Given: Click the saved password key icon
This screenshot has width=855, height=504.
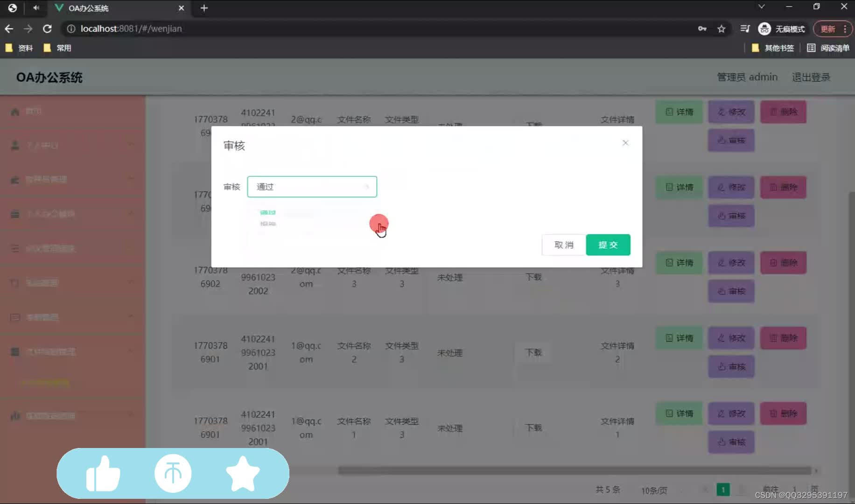Looking at the screenshot, I should (702, 28).
